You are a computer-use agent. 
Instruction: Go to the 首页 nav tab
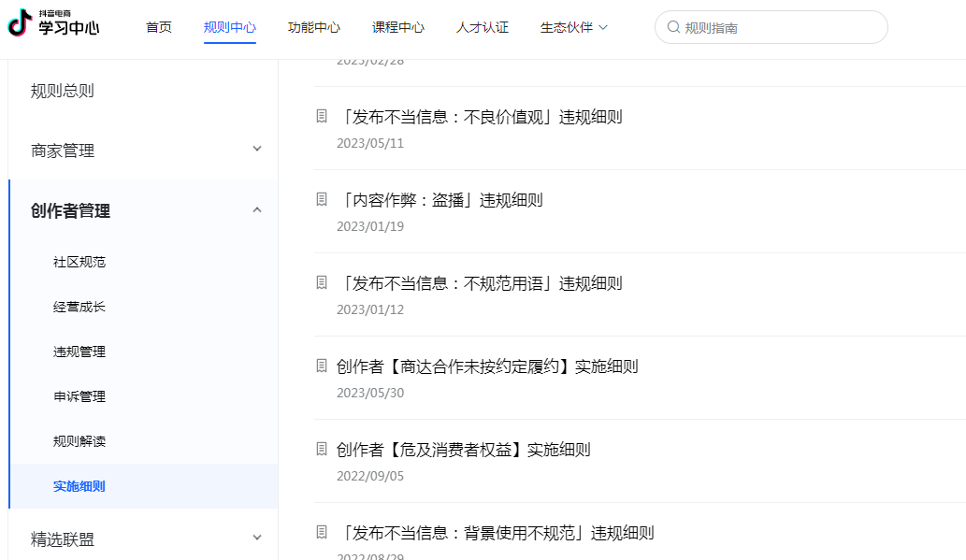tap(159, 28)
